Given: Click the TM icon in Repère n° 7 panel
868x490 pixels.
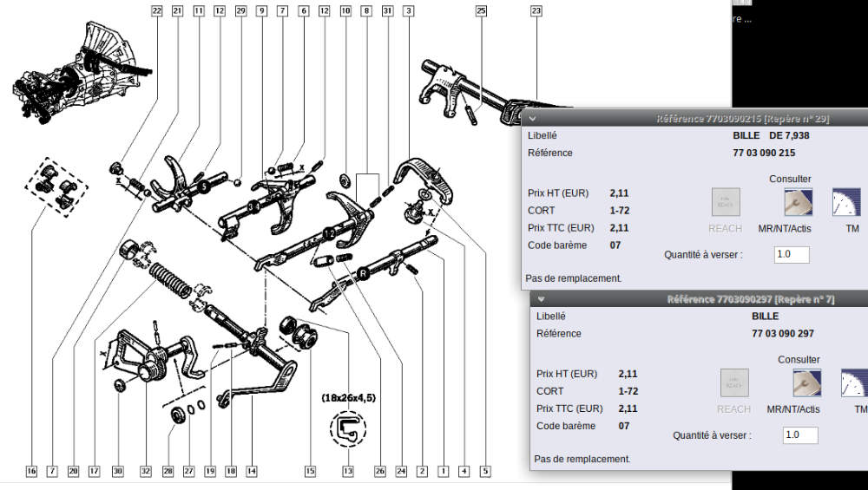Looking at the screenshot, I should [x=855, y=382].
